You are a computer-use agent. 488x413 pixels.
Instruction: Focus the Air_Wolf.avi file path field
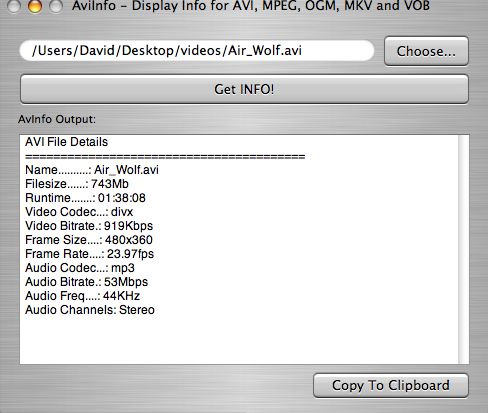tap(197, 51)
